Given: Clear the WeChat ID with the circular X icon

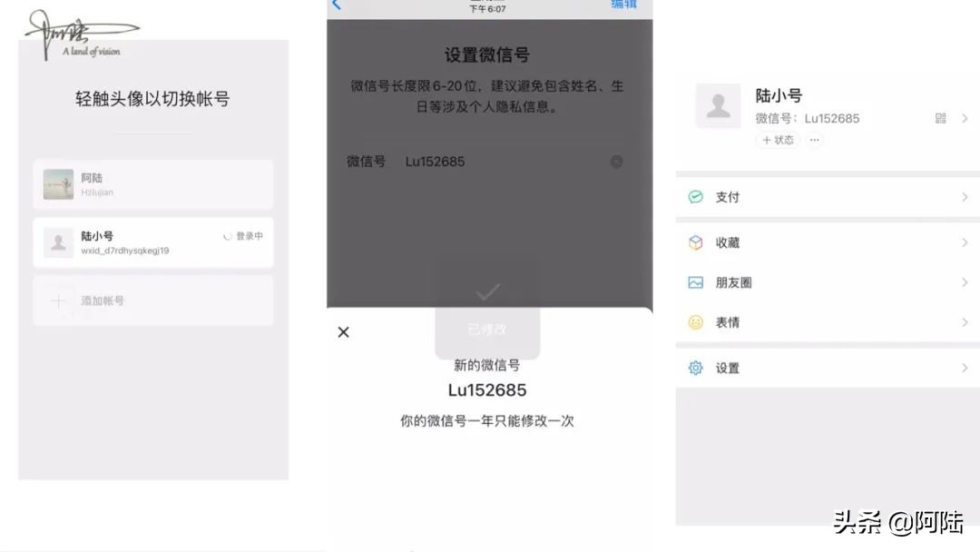Looking at the screenshot, I should (617, 162).
